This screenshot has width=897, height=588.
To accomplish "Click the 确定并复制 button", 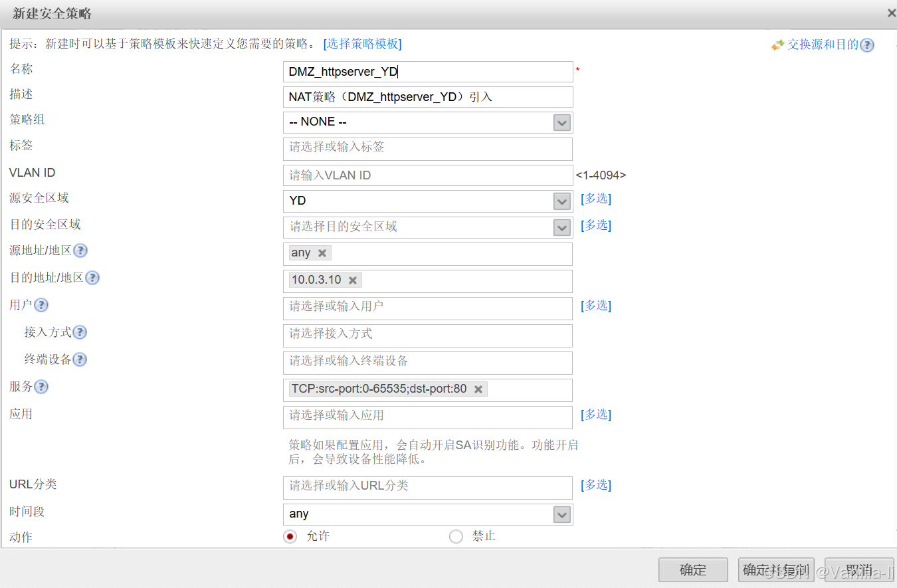I will [776, 570].
